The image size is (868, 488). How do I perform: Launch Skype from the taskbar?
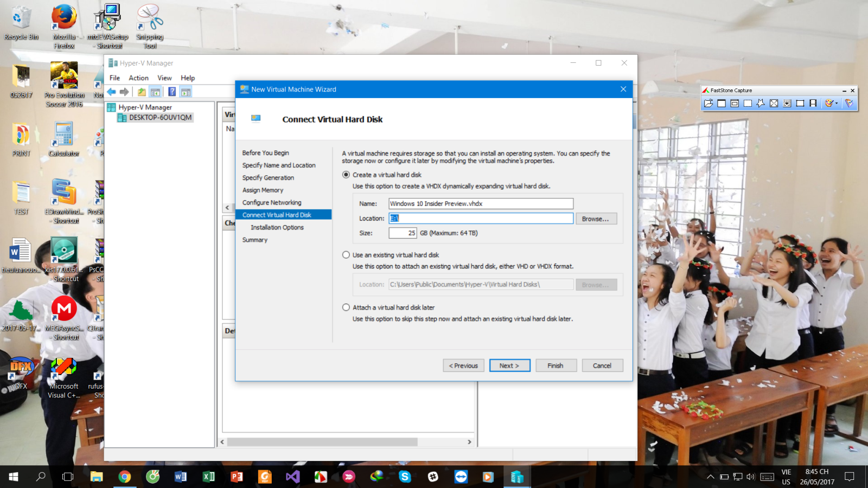(x=404, y=477)
